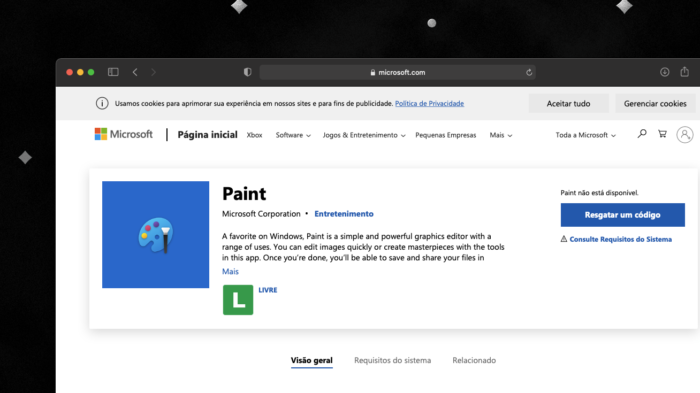Click Microsoft Corporation publisher text
700x393 pixels.
(x=261, y=213)
